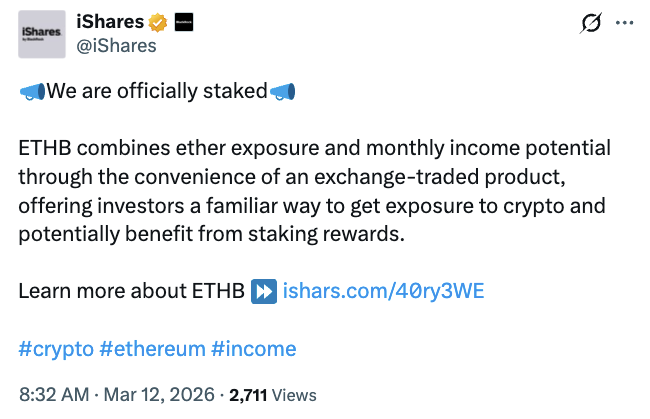Click the megaphone emoji after 'staked'
650x419 pixels.
point(283,92)
